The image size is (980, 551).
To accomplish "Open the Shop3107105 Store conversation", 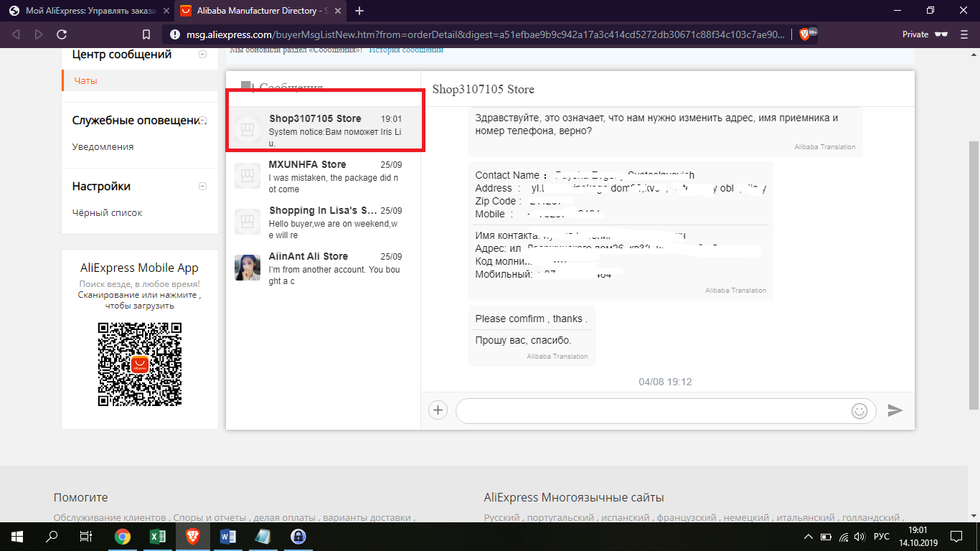I will [x=324, y=130].
